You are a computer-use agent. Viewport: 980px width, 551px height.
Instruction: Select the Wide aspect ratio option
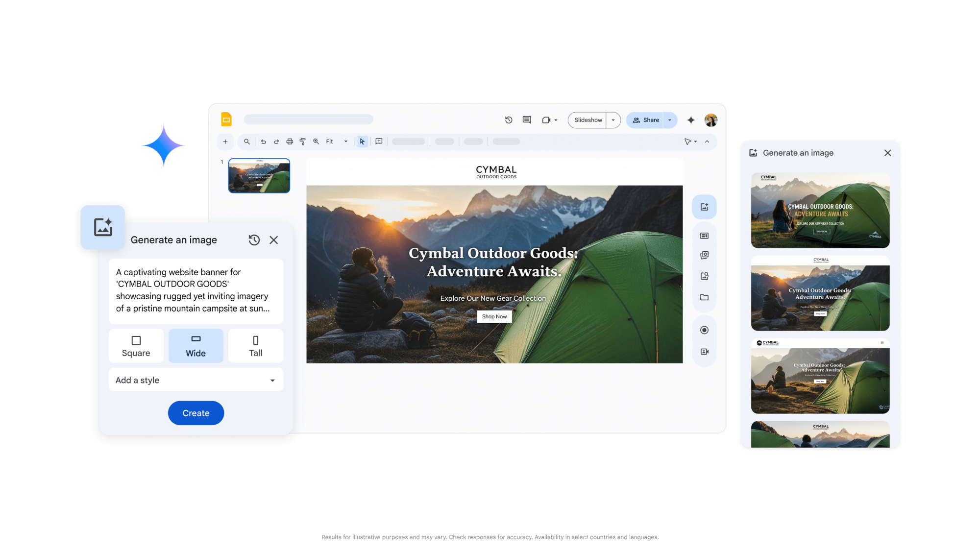click(x=196, y=346)
